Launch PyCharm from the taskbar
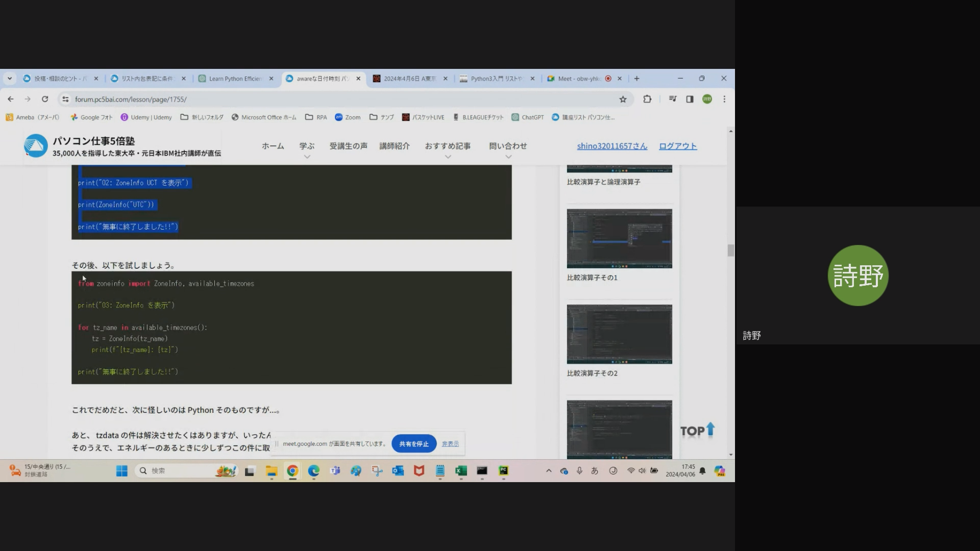Screen dimensions: 980x551 503,470
